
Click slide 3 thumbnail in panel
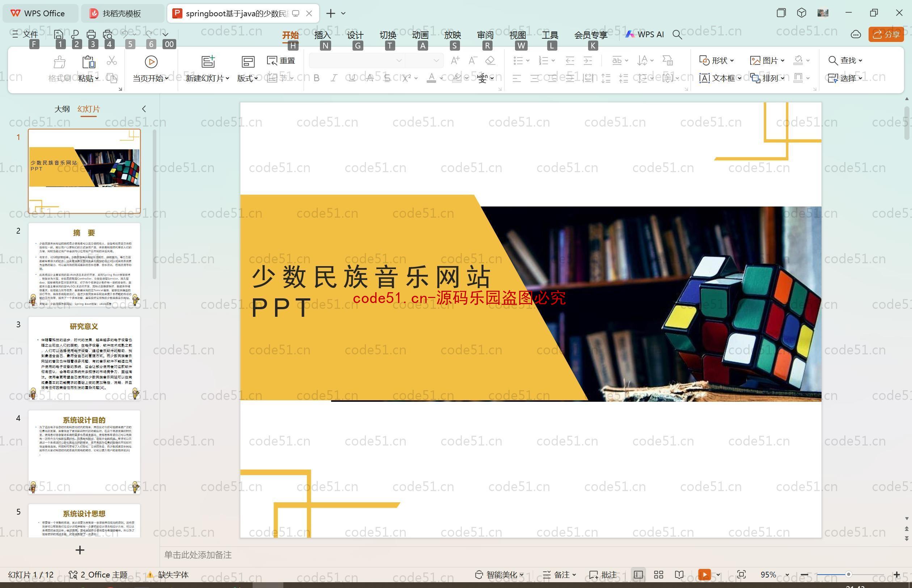[84, 356]
